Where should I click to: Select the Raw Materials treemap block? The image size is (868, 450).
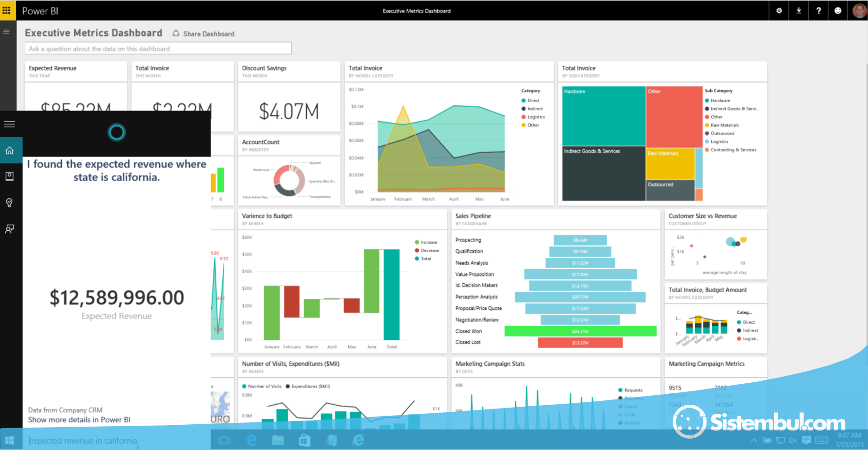[x=670, y=164]
